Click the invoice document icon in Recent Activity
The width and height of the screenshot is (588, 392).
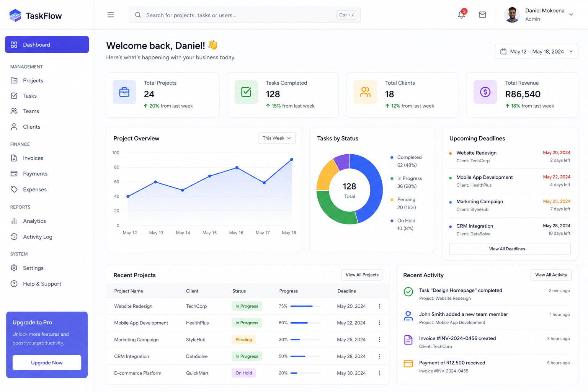tap(408, 340)
